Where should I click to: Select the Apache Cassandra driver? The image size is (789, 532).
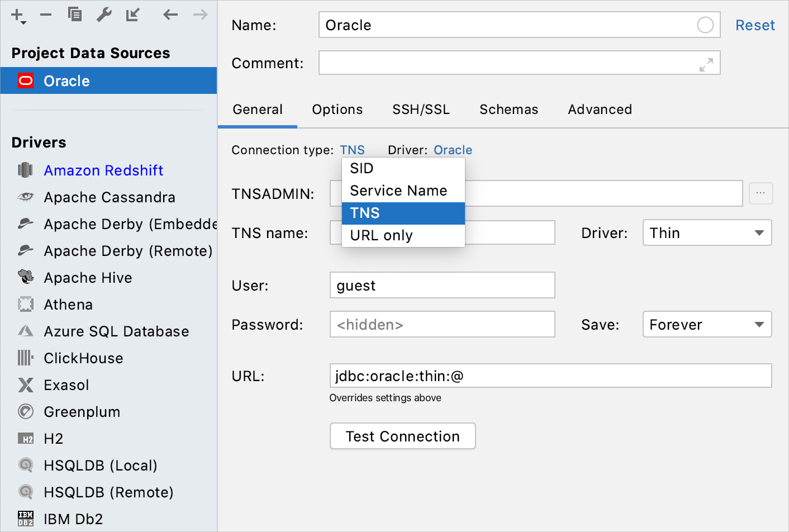pyautogui.click(x=110, y=197)
